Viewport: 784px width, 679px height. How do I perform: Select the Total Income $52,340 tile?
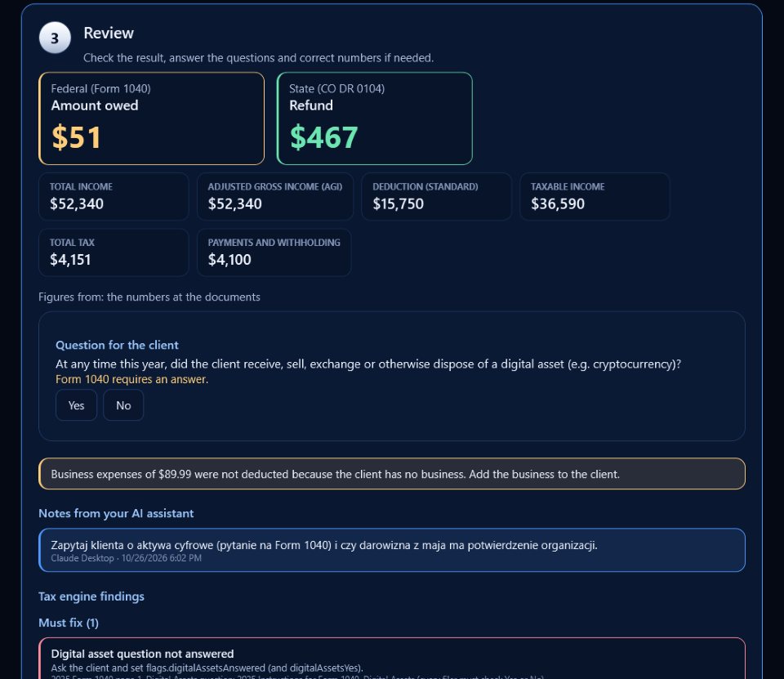click(x=114, y=197)
